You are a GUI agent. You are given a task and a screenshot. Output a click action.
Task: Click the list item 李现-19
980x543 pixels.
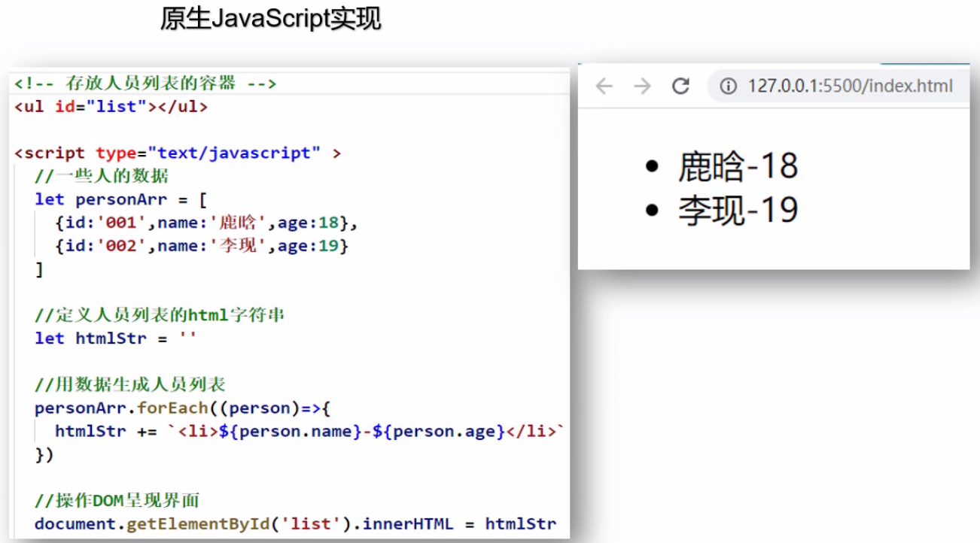click(738, 210)
